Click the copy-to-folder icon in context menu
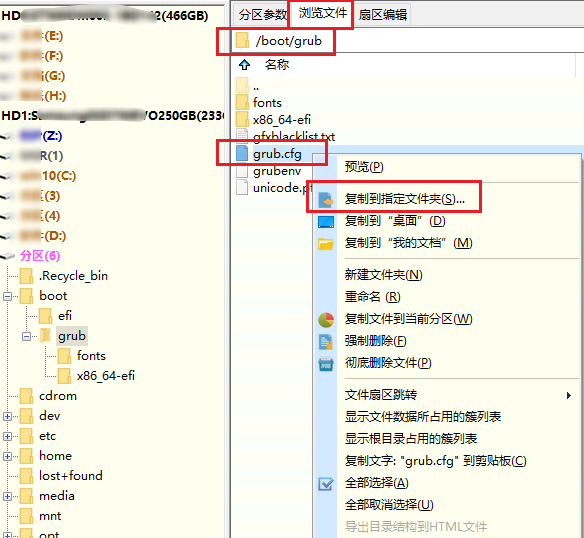 point(326,200)
